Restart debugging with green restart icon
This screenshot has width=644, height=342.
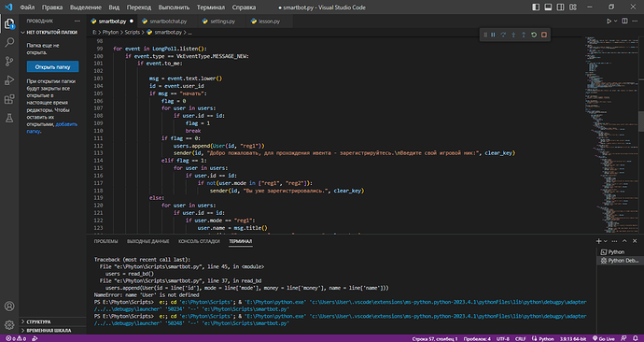534,35
